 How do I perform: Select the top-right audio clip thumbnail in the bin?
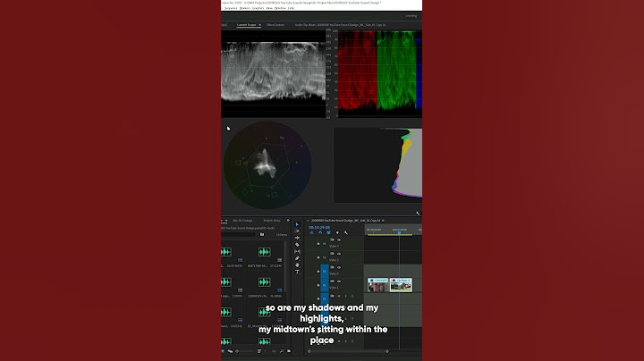[265, 252]
